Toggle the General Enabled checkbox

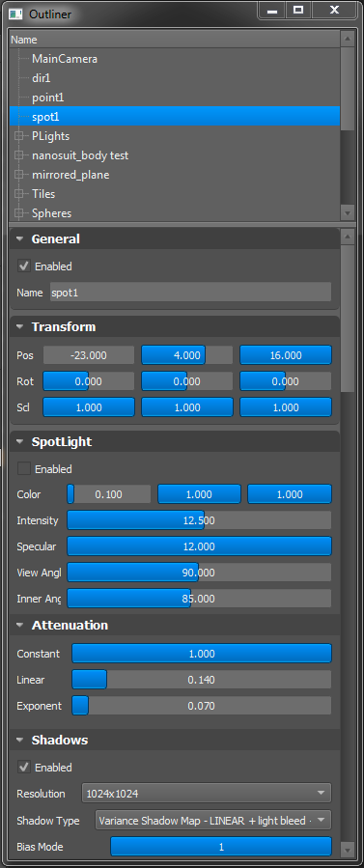[24, 266]
